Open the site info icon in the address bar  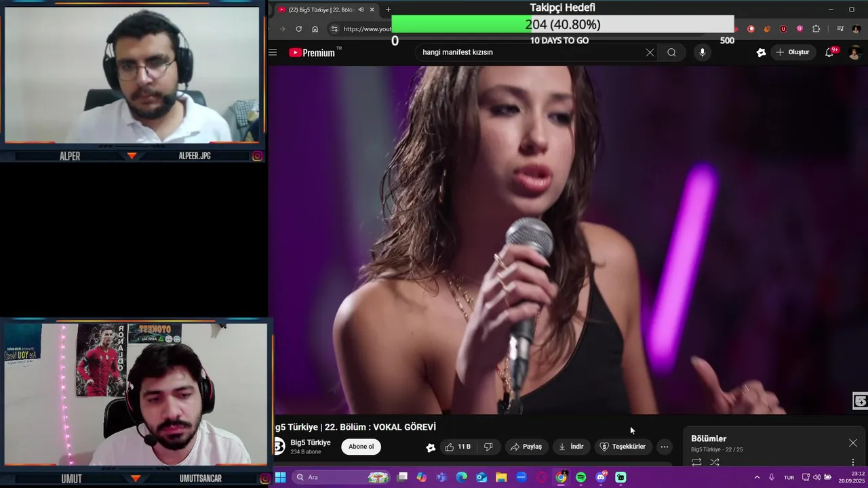pos(334,28)
